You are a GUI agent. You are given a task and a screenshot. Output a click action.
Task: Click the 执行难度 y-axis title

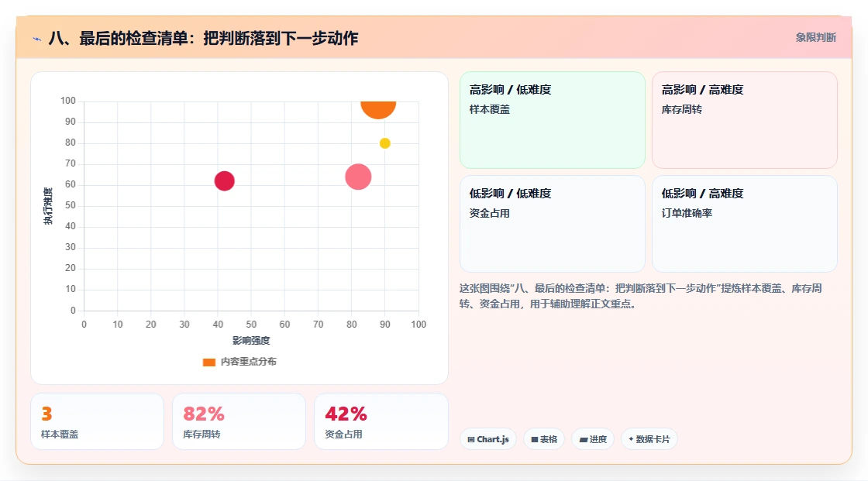(x=48, y=206)
